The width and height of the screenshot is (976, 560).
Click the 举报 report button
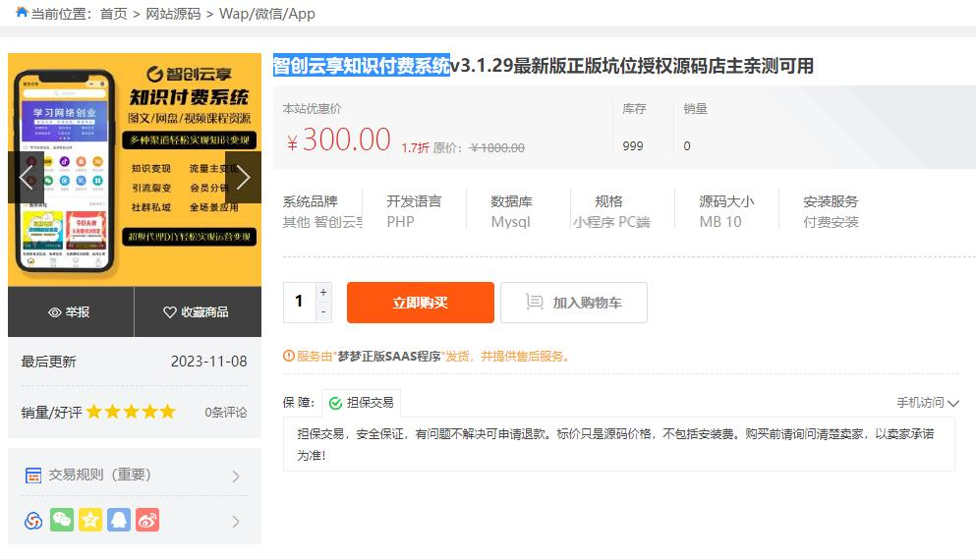coord(71,311)
